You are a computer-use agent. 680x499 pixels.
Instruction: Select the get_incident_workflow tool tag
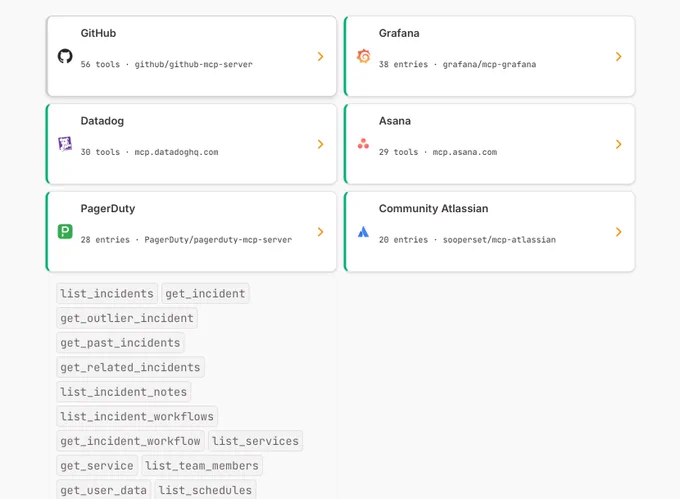(x=130, y=441)
